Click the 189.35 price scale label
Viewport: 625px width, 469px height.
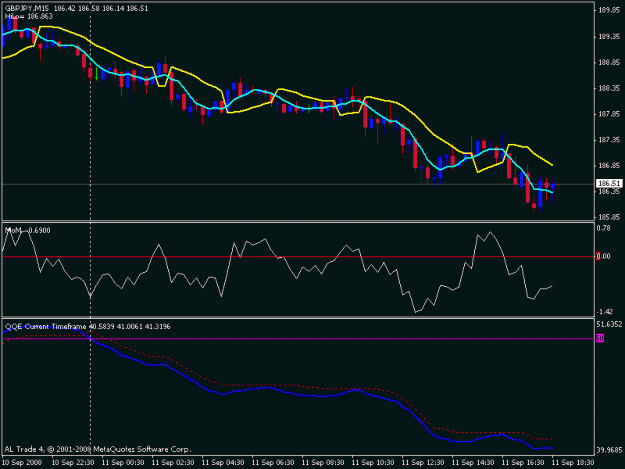point(609,36)
